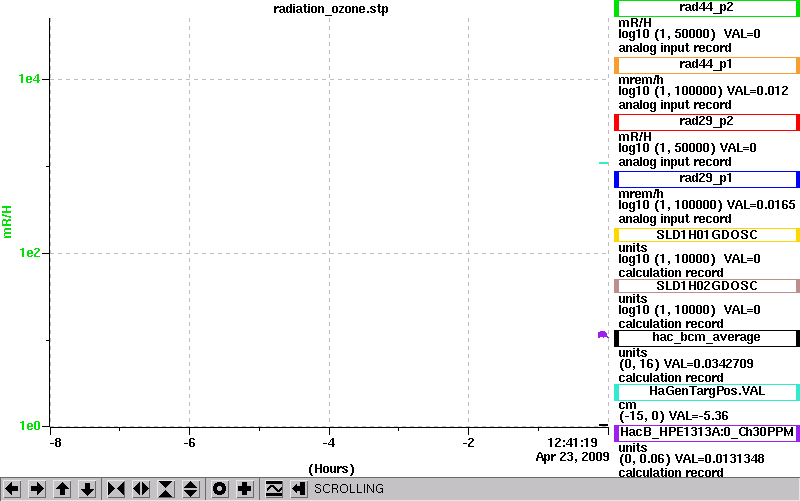Click the purple data marker on the graph
This screenshot has height=501, width=800.
pyautogui.click(x=603, y=335)
